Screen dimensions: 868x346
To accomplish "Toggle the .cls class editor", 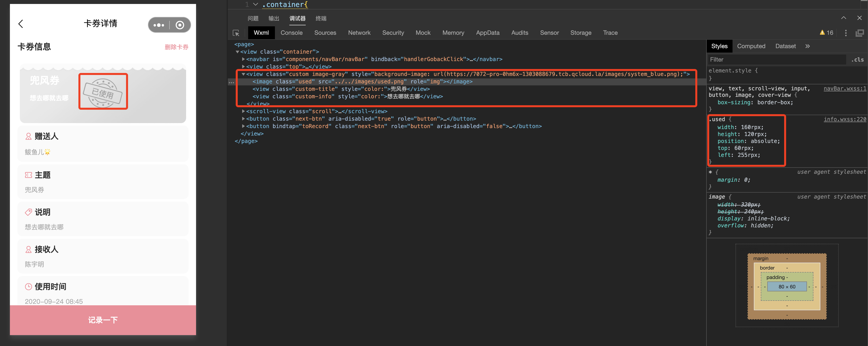I will pos(857,60).
